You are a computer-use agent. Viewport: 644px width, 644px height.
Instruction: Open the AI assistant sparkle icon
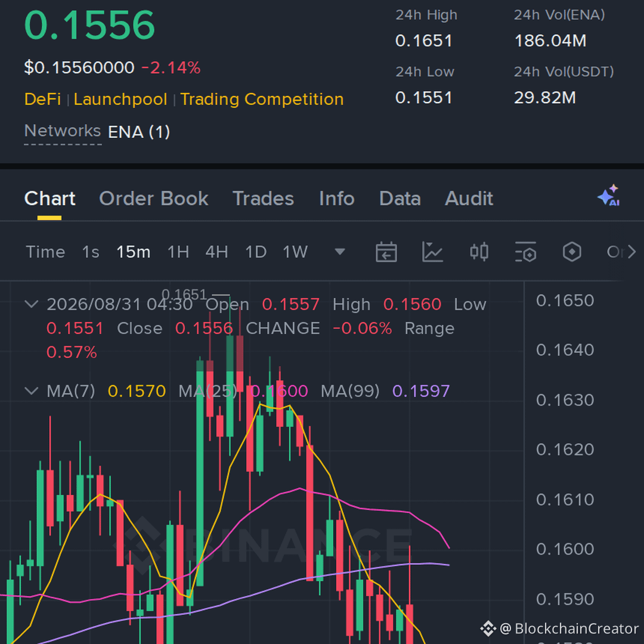(x=609, y=195)
